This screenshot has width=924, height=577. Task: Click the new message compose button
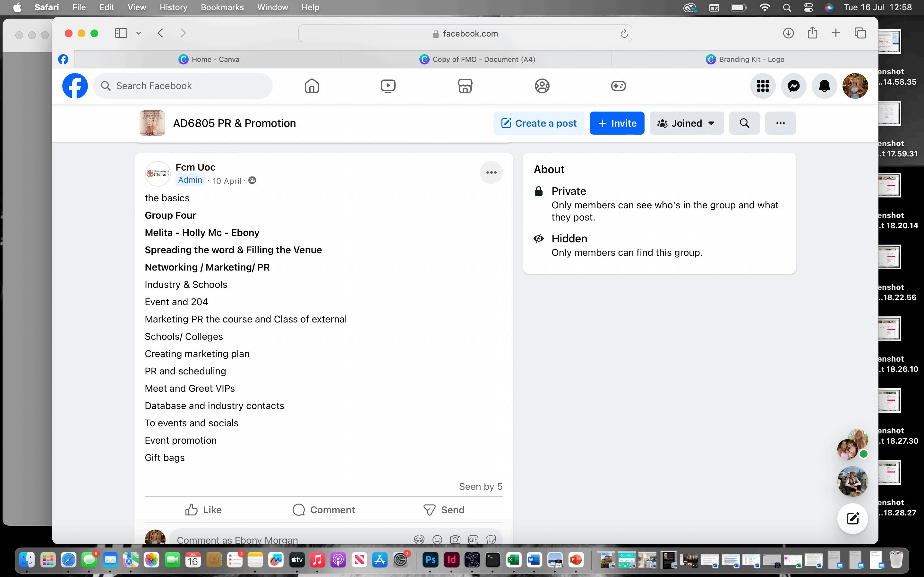tap(852, 518)
